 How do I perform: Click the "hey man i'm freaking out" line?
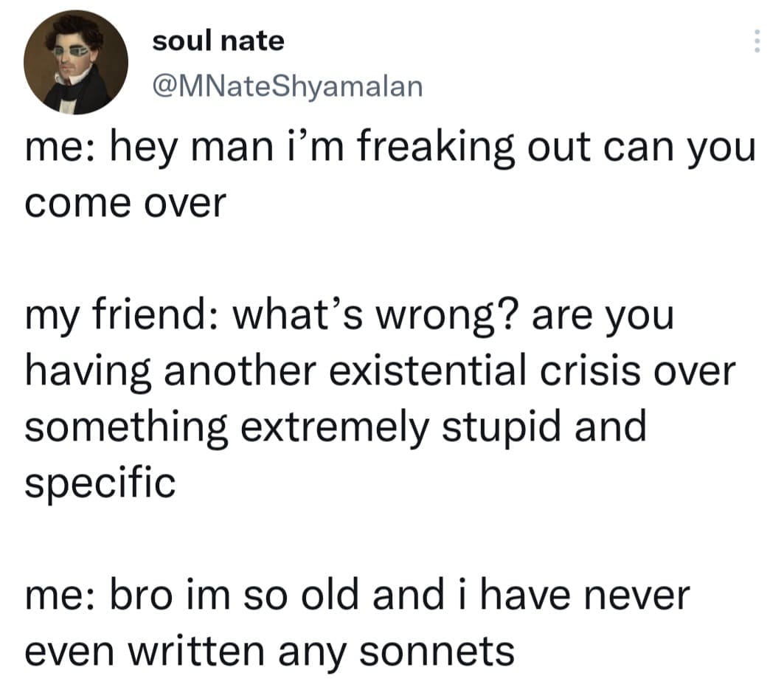391,148
